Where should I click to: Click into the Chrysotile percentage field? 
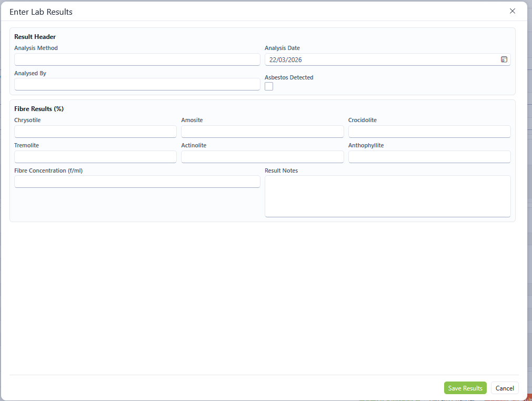click(x=95, y=132)
